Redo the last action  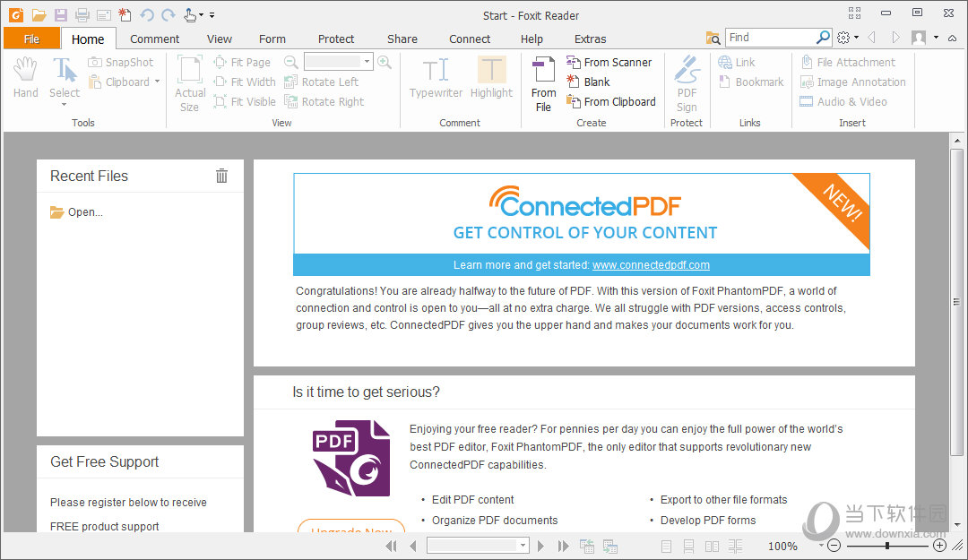168,15
